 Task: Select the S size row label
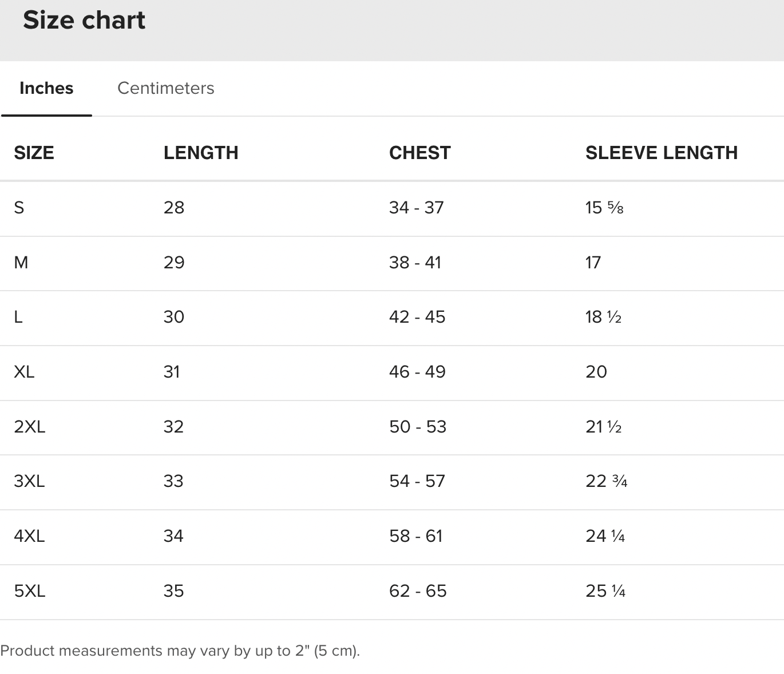(x=19, y=208)
